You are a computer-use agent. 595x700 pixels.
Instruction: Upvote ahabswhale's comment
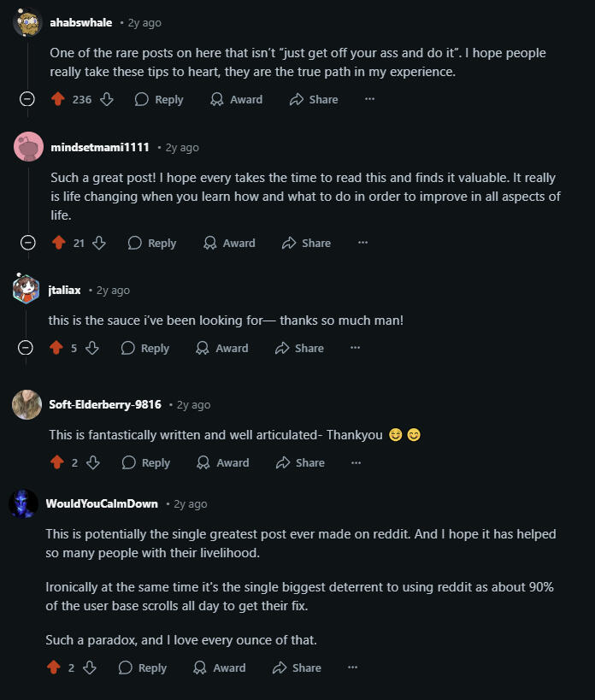[x=58, y=99]
